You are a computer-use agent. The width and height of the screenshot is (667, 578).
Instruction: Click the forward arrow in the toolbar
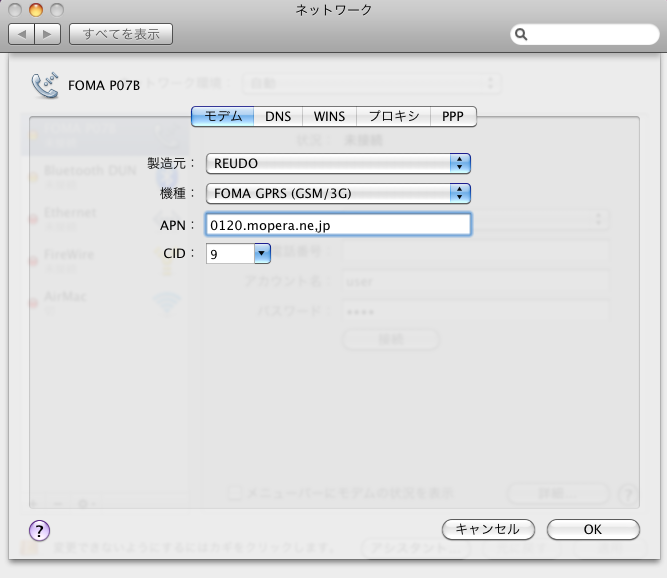coord(47,35)
